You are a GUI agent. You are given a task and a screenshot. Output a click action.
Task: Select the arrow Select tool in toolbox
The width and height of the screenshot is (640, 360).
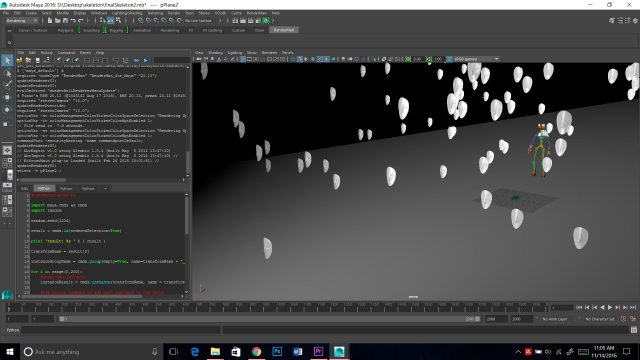click(7, 61)
